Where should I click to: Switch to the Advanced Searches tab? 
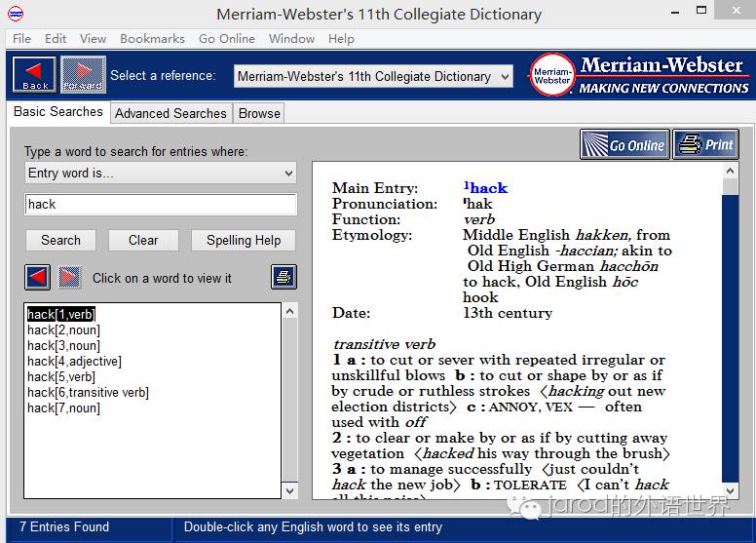click(170, 113)
